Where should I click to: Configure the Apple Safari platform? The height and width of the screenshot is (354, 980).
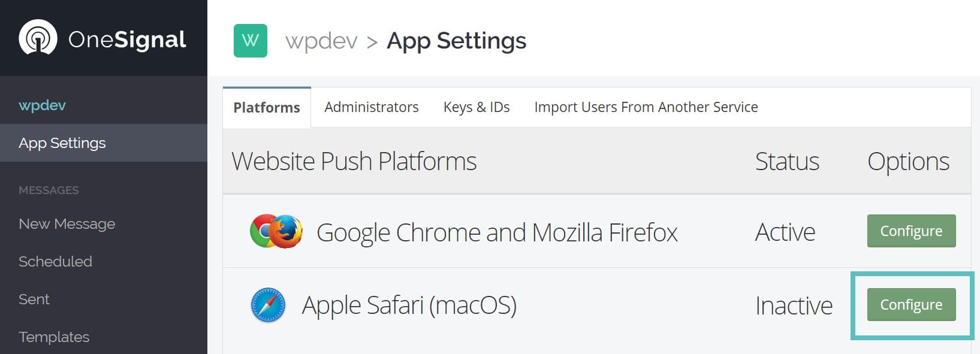point(910,305)
